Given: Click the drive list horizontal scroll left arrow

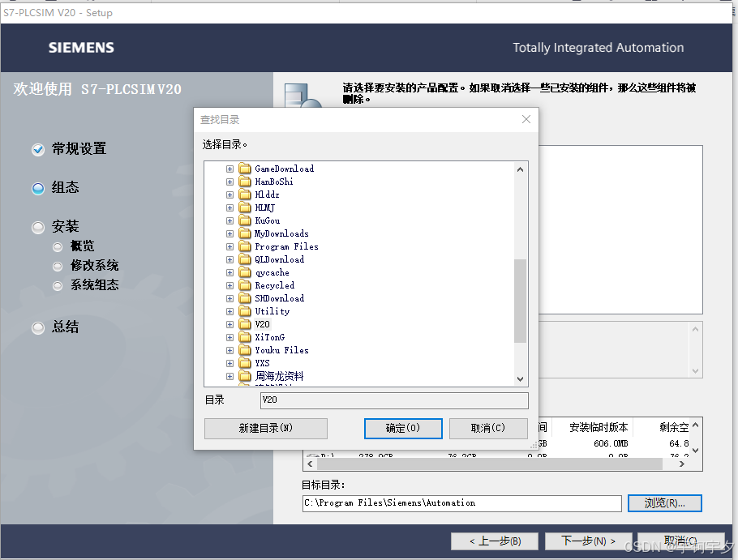Looking at the screenshot, I should click(x=310, y=464).
